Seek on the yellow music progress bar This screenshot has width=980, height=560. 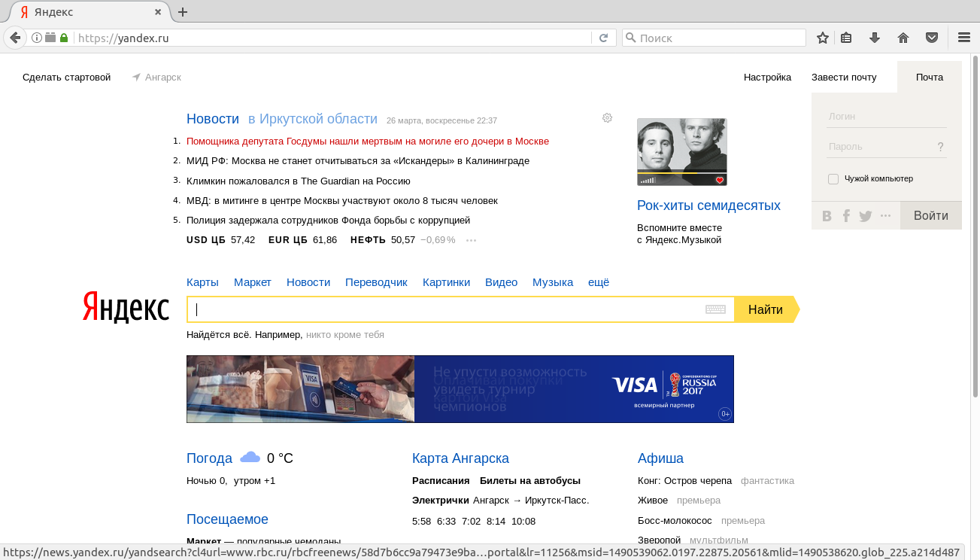coord(681,172)
